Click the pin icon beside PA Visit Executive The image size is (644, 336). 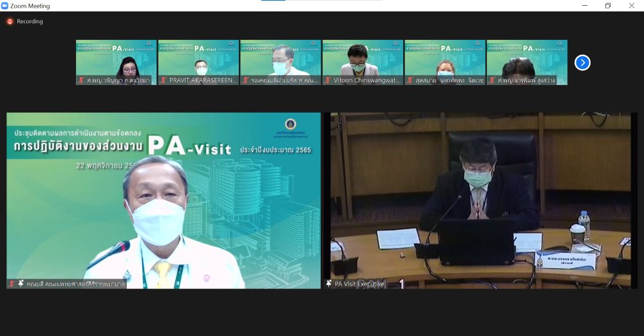[x=329, y=283]
